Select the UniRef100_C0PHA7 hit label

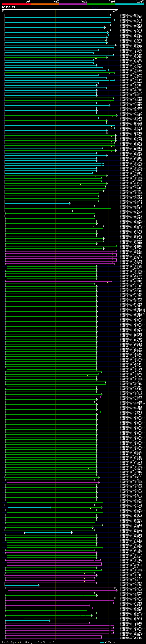click(131, 103)
